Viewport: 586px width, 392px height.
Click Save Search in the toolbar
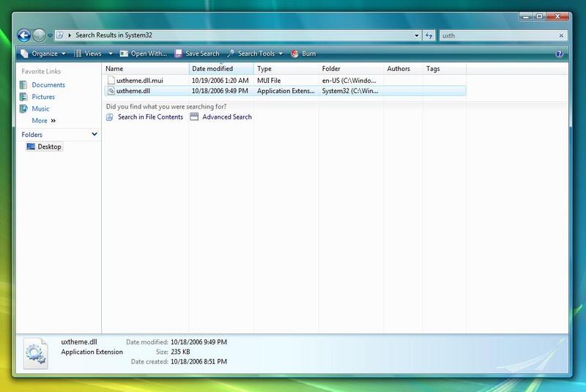pyautogui.click(x=196, y=53)
